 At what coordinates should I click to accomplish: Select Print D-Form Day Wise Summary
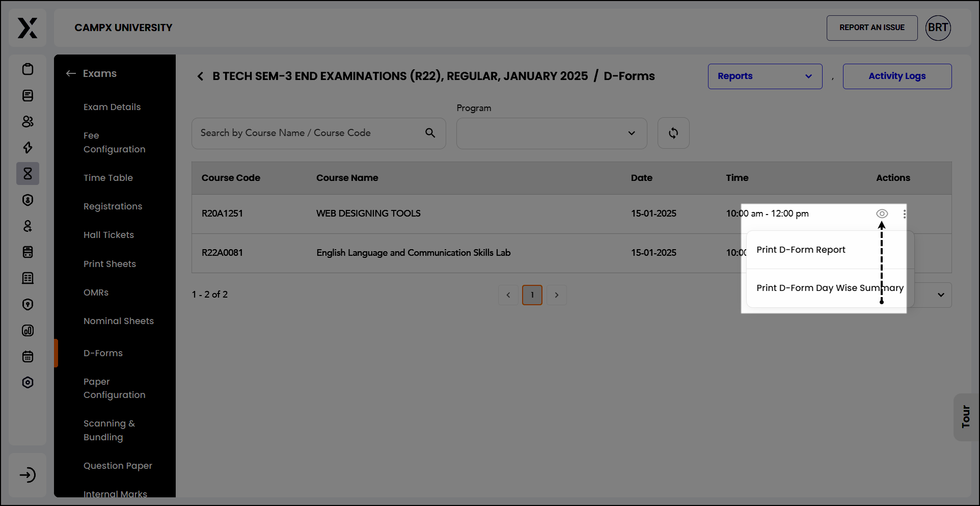coord(830,288)
